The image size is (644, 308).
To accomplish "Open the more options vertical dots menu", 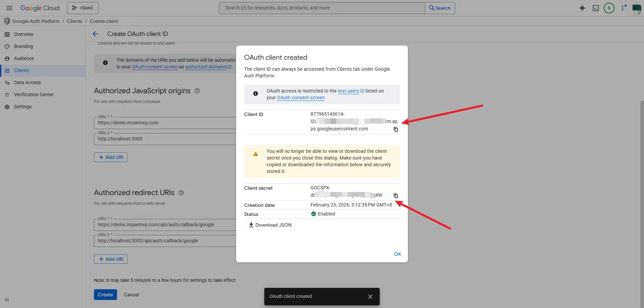I will coord(623,8).
